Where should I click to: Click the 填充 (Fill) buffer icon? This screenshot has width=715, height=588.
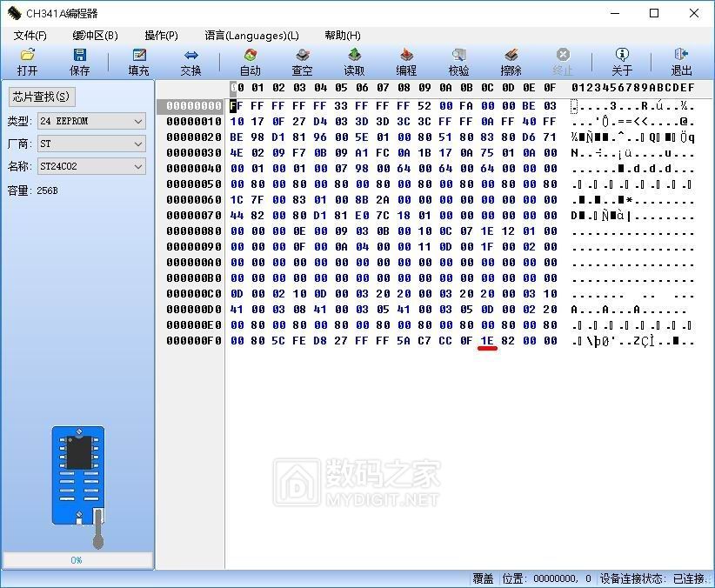click(138, 62)
